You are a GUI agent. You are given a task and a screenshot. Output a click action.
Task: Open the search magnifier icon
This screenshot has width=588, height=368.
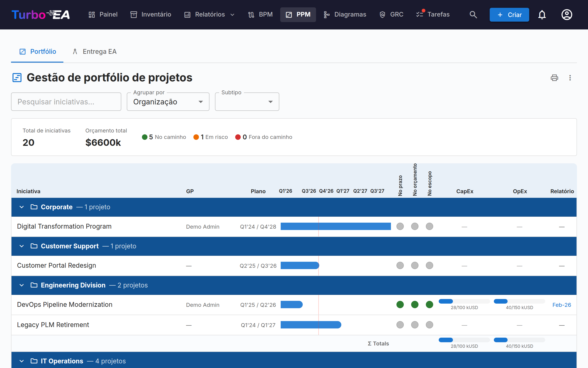(473, 14)
